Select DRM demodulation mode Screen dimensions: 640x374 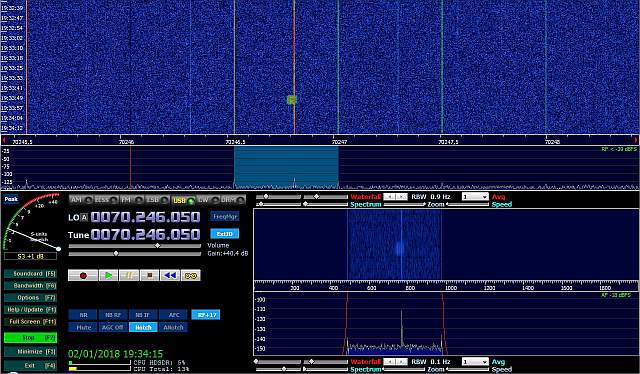point(233,200)
